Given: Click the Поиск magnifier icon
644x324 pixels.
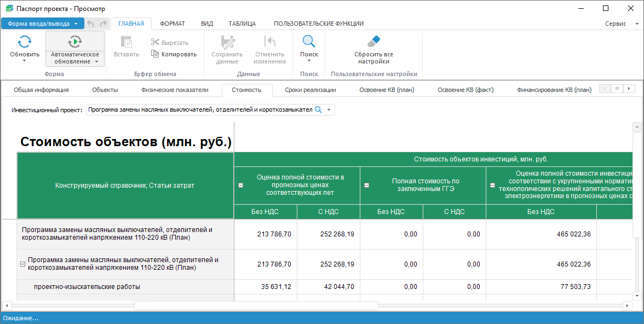Looking at the screenshot, I should point(309,42).
